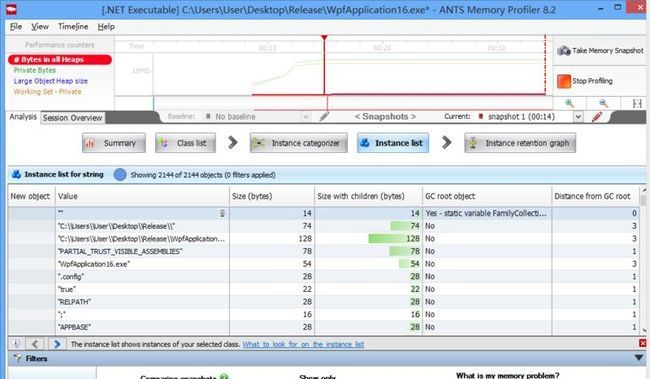This screenshot has width=650, height=379.
Task: Click the blue icon beside Instance list for string
Action: click(16, 175)
